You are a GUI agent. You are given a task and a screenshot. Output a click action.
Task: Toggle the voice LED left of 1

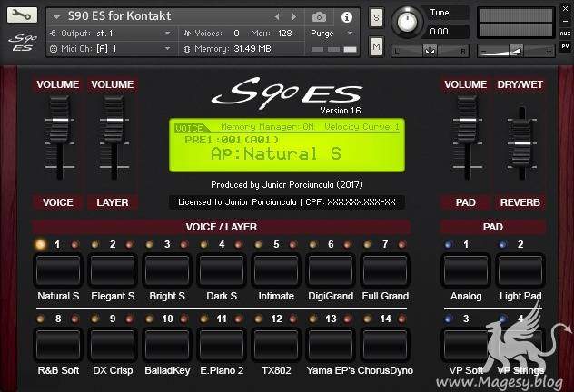(x=40, y=244)
